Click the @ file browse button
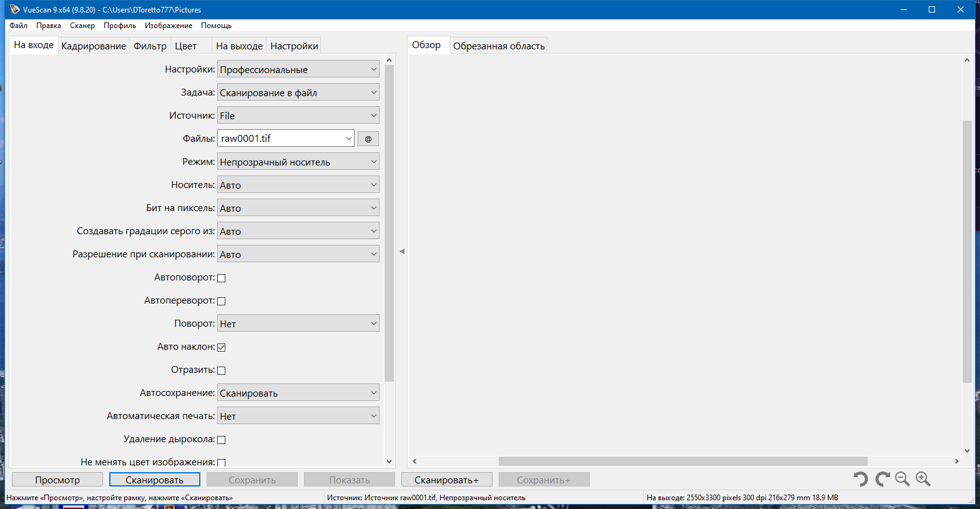The width and height of the screenshot is (980, 509). pos(368,139)
